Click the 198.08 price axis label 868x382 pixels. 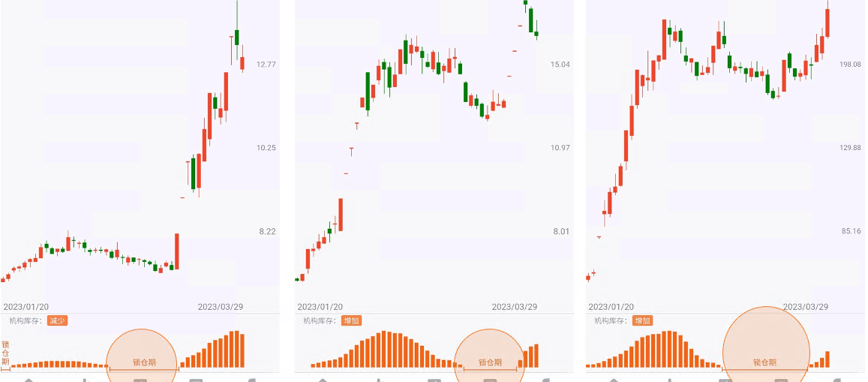[x=850, y=65]
